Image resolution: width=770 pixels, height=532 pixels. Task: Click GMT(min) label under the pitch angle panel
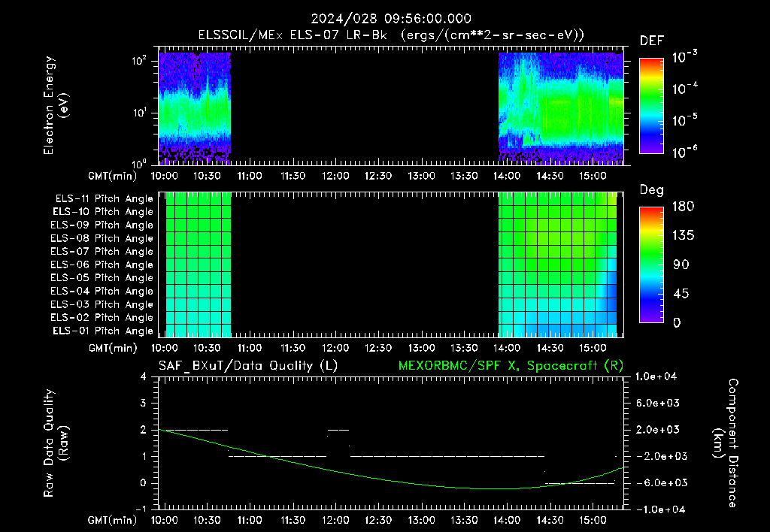[x=113, y=348]
